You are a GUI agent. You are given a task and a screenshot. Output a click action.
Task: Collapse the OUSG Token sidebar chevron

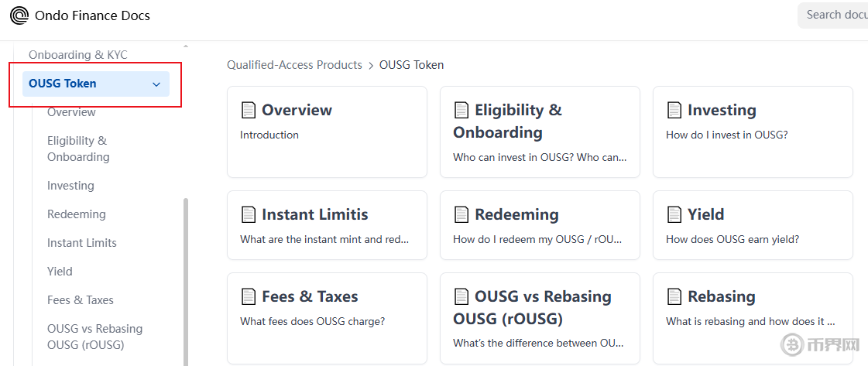(x=156, y=84)
